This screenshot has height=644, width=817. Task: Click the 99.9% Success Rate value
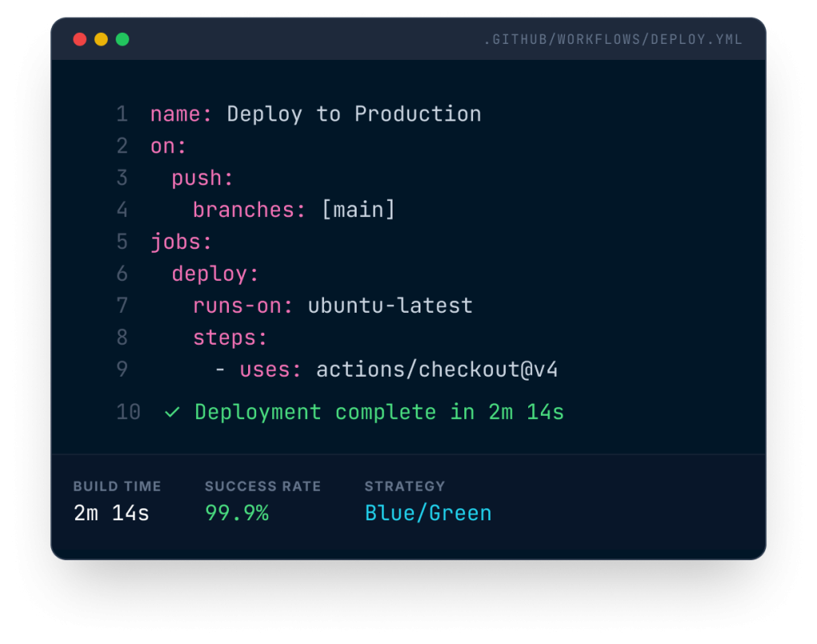pyautogui.click(x=237, y=513)
